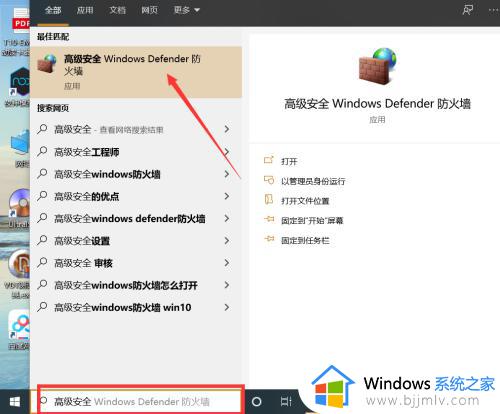Open the Windows Start button
Image resolution: width=500 pixels, height=414 pixels.
click(x=15, y=402)
